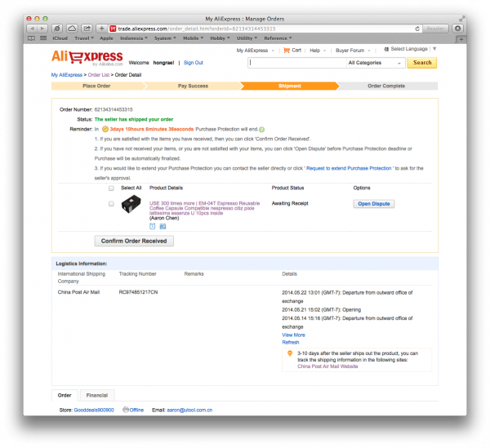Open the System bookmarks folder
The height and width of the screenshot is (448, 490).
165,38
